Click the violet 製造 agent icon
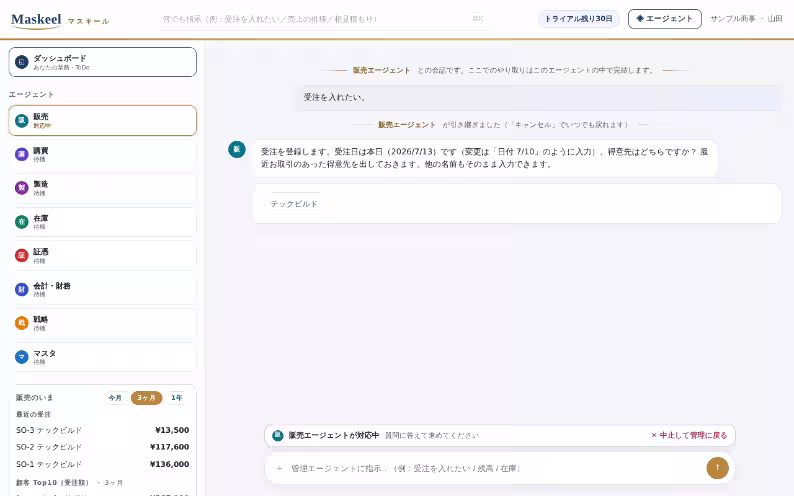The width and height of the screenshot is (794, 496). (x=21, y=188)
